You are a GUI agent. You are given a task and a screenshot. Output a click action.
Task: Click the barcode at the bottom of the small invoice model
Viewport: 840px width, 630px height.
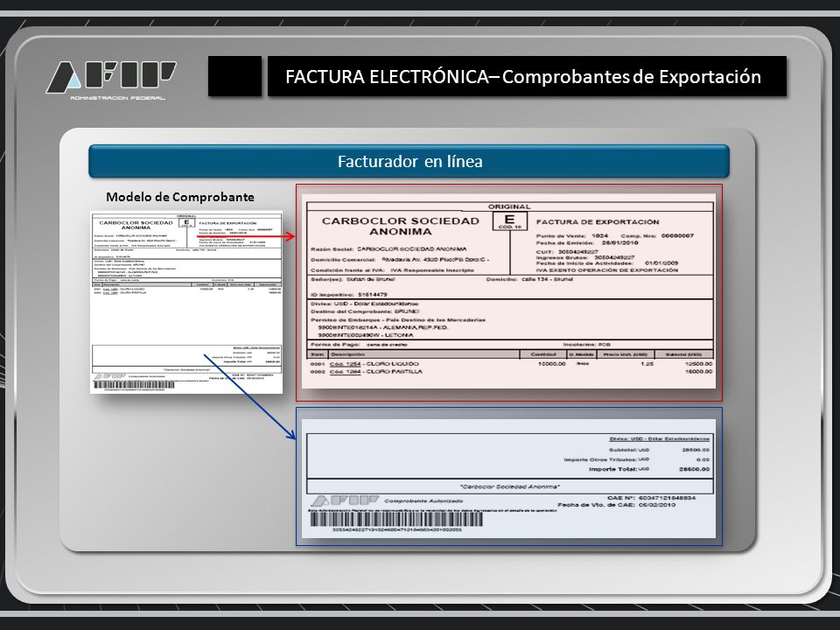tap(134, 384)
